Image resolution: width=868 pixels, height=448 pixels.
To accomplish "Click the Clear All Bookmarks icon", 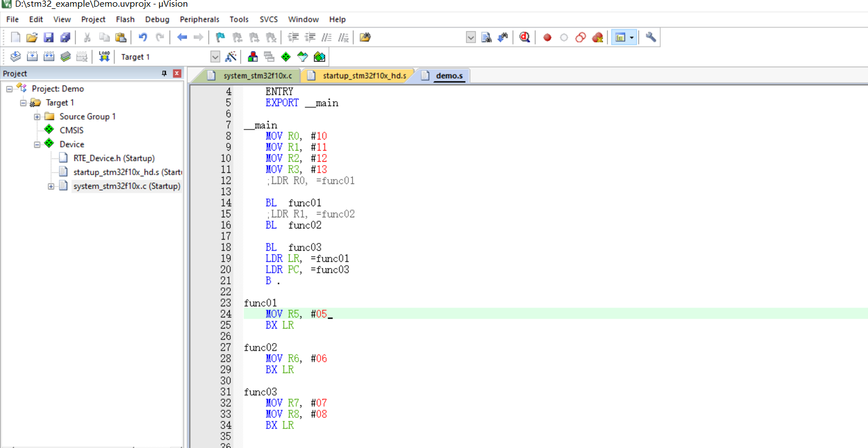I will coord(271,37).
